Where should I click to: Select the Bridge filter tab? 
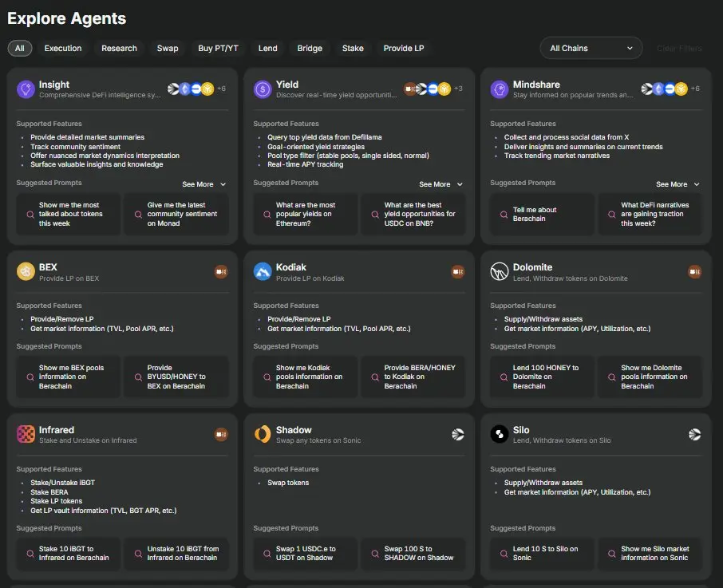coord(310,49)
